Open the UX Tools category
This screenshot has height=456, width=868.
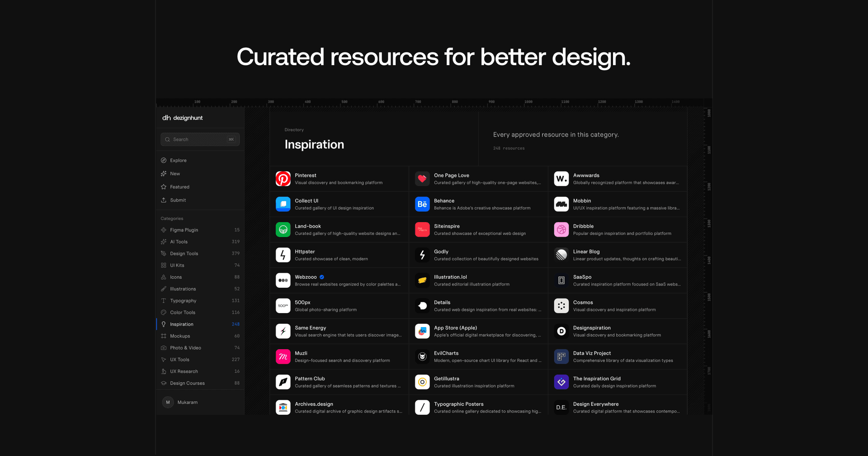tap(200, 359)
